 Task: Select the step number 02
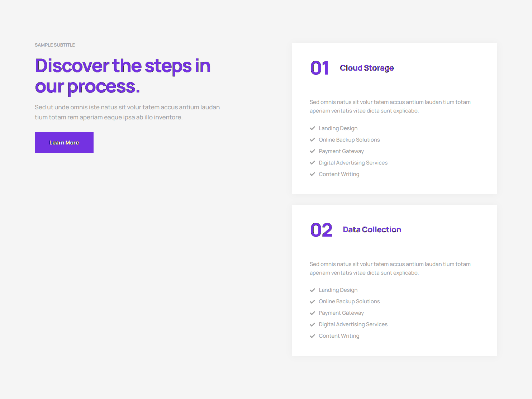point(321,230)
